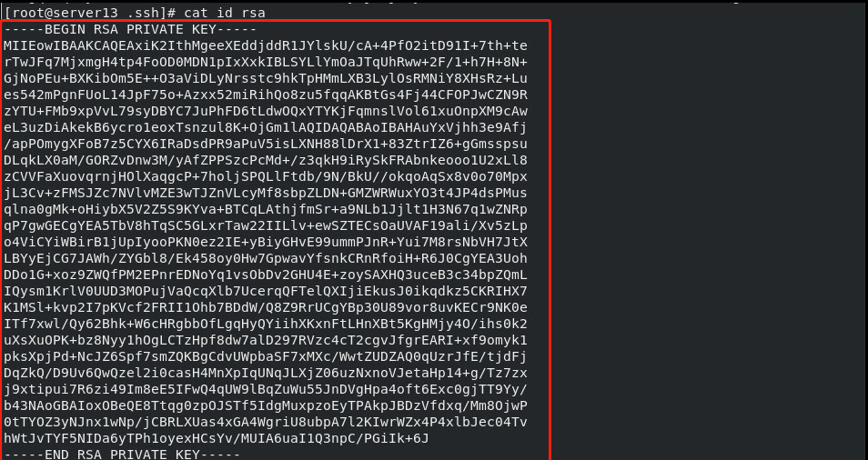The image size is (868, 460).
Task: Click the cat id_rsa command text
Action: pyautogui.click(x=225, y=12)
